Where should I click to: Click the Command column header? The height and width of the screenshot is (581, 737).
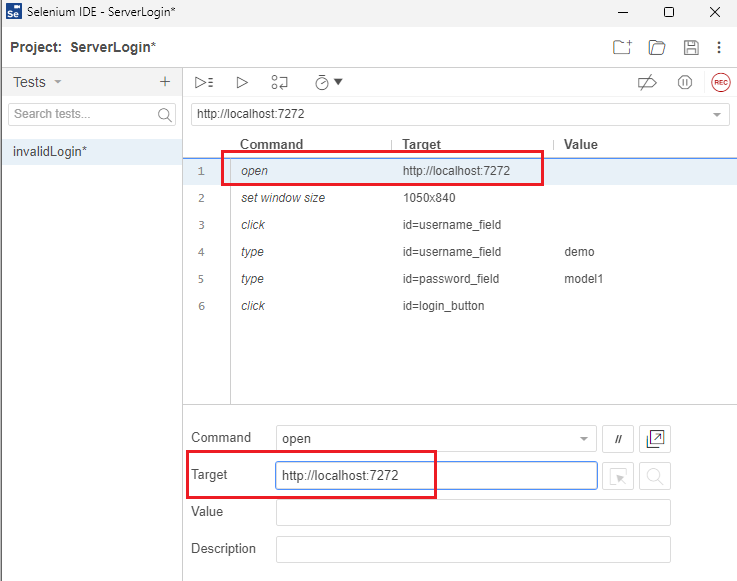271,144
